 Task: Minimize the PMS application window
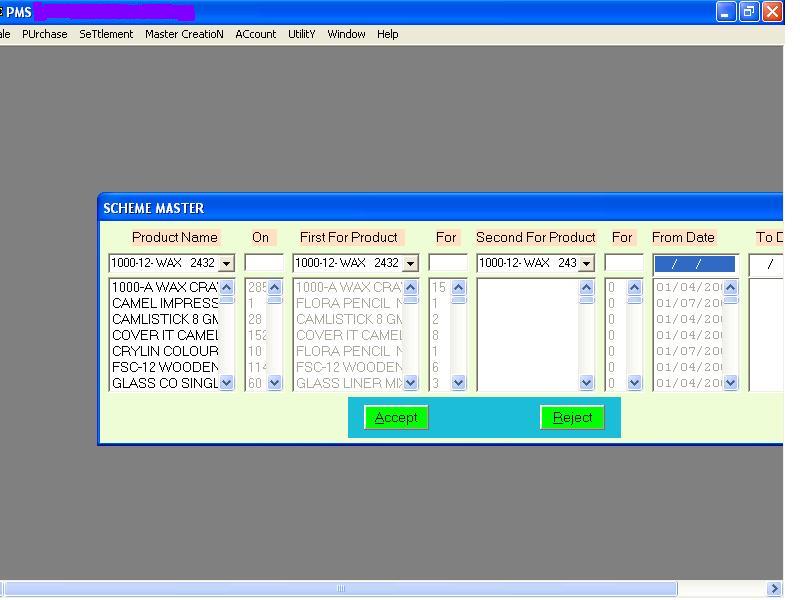pos(727,12)
